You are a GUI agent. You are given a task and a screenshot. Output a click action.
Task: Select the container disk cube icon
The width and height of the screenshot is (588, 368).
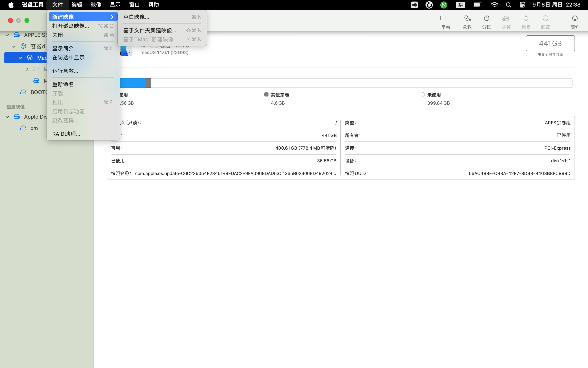(23, 46)
